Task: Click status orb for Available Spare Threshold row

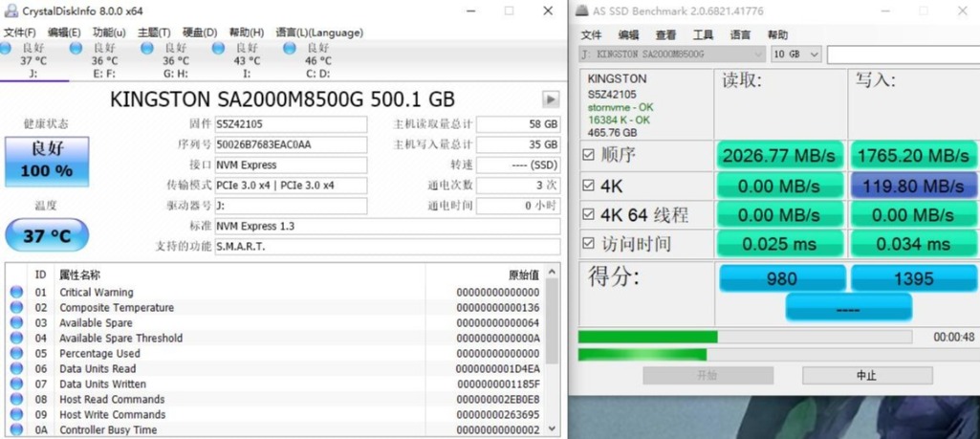Action: point(16,338)
